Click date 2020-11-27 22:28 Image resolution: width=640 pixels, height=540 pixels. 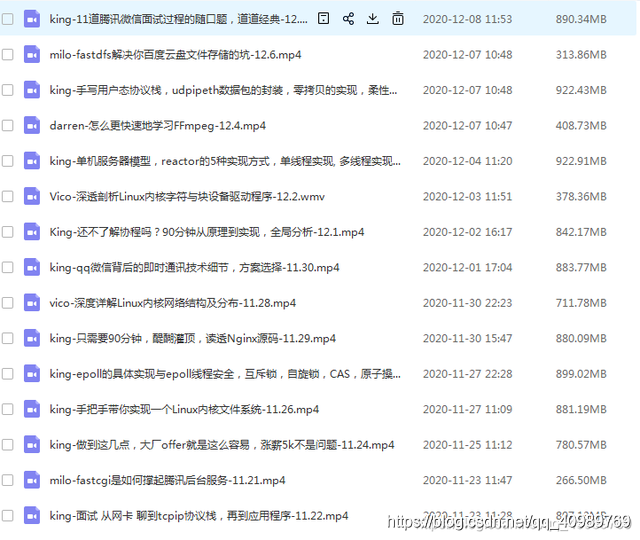467,374
